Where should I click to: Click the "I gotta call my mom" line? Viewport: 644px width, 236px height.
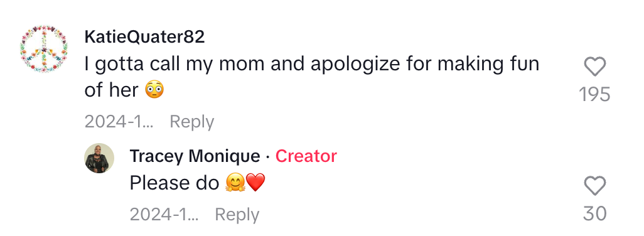tap(312, 65)
